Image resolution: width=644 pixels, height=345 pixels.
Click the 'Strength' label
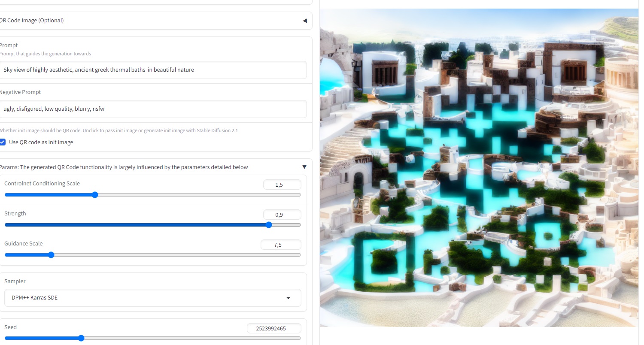pyautogui.click(x=15, y=213)
